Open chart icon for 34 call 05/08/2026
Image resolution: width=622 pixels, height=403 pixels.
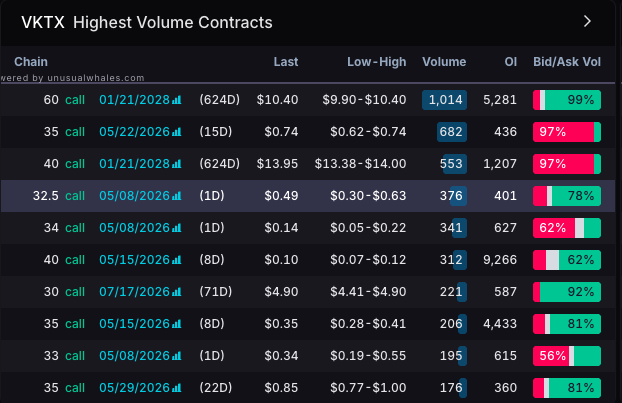tap(177, 228)
